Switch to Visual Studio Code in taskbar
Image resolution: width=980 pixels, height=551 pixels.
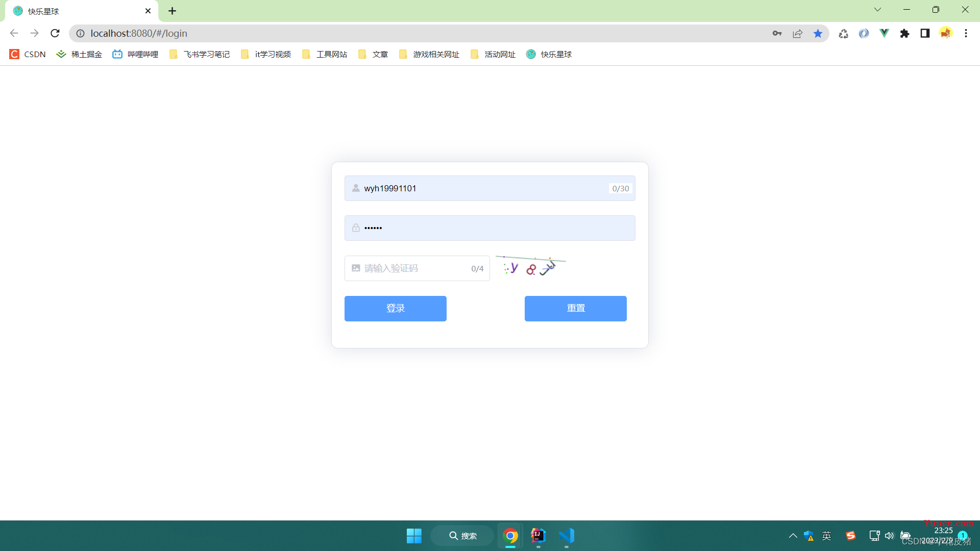[567, 536]
